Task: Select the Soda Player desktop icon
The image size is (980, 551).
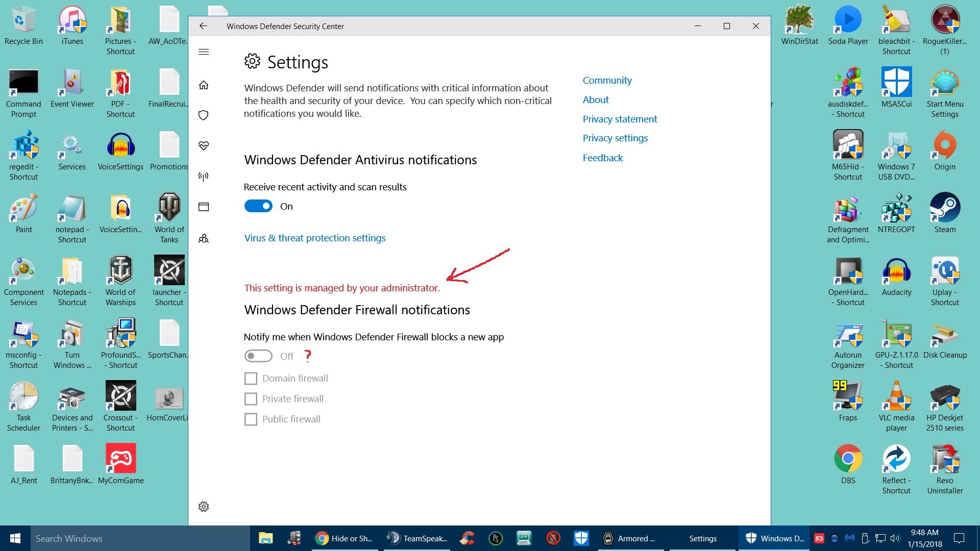Action: [x=848, y=26]
